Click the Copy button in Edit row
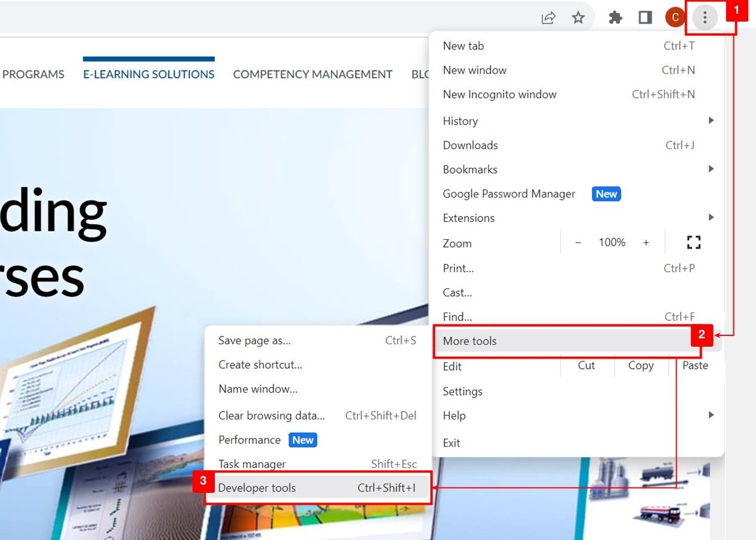This screenshot has width=756, height=540. click(641, 366)
